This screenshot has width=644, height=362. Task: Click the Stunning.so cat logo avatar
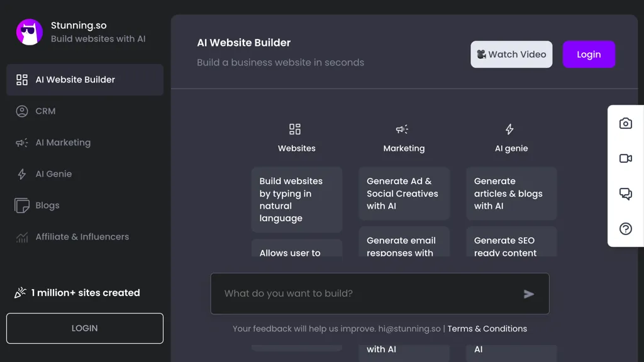[30, 32]
